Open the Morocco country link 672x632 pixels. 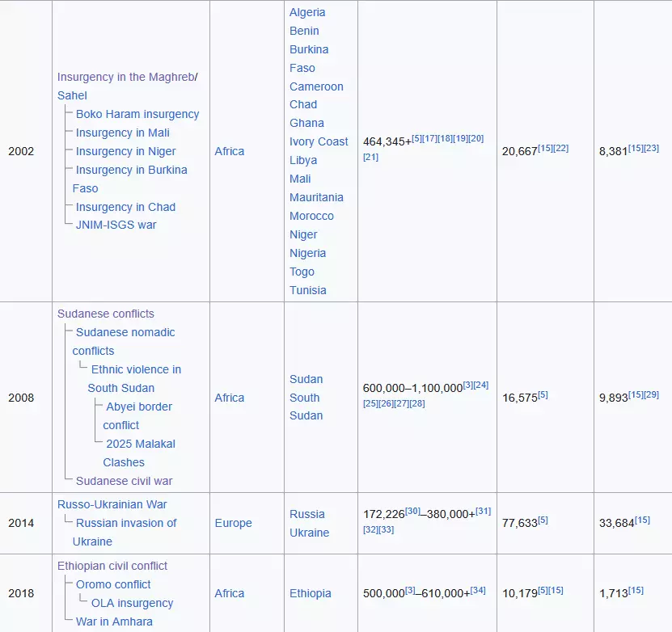pos(311,217)
